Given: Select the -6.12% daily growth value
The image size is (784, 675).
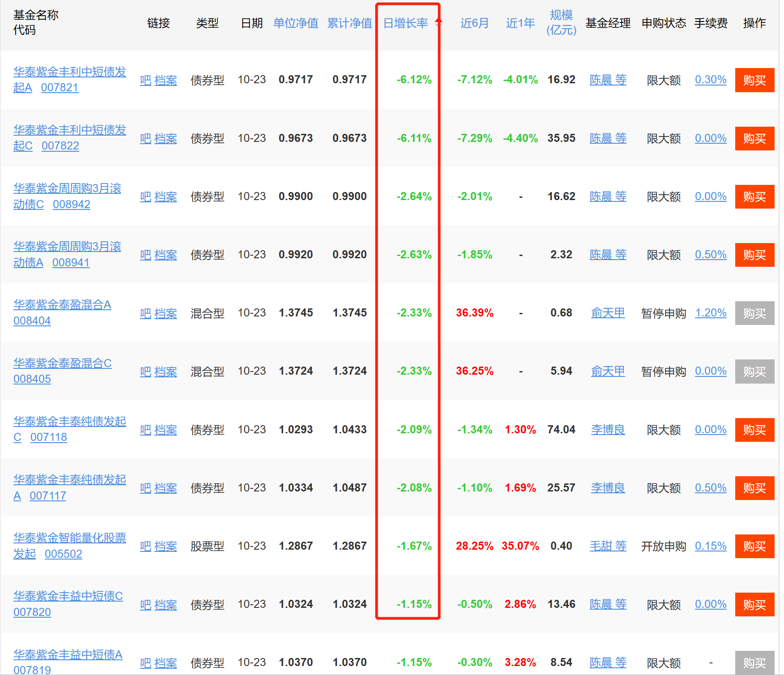Looking at the screenshot, I should [414, 80].
